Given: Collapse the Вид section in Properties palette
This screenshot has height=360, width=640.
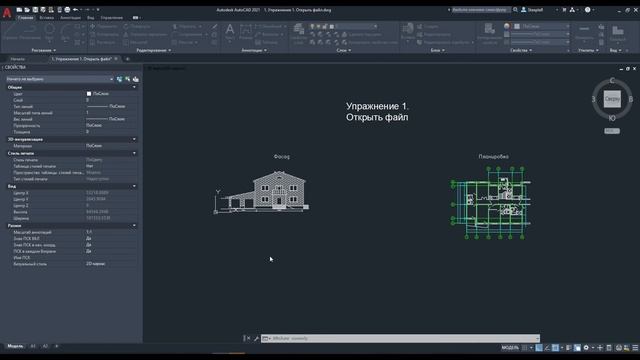Looking at the screenshot, I should (134, 186).
